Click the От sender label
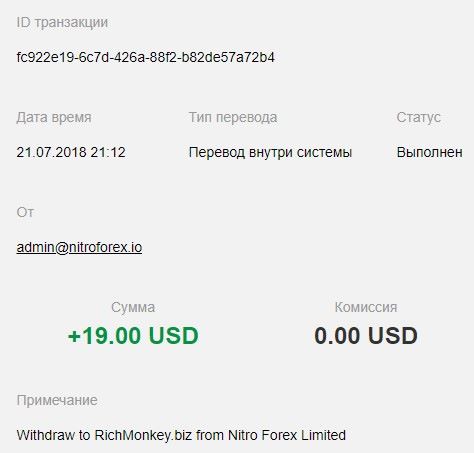This screenshot has width=474, height=453. (25, 212)
